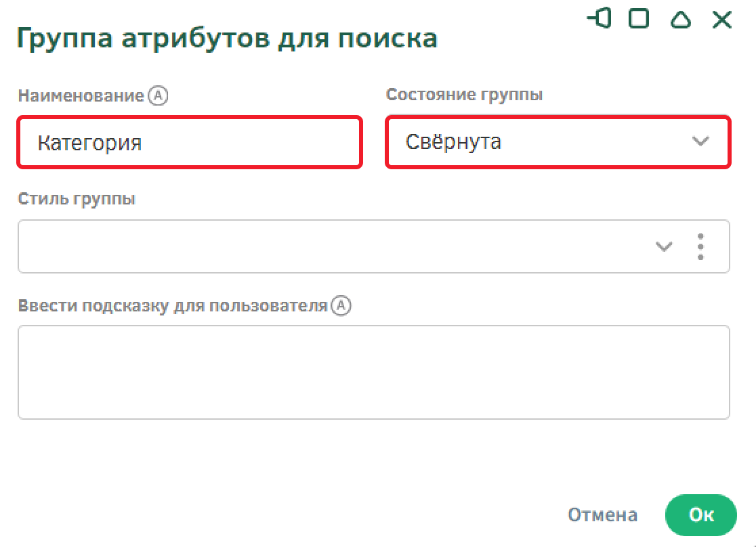Click the dialog title Группа атрибутов для поиска

pos(226,39)
